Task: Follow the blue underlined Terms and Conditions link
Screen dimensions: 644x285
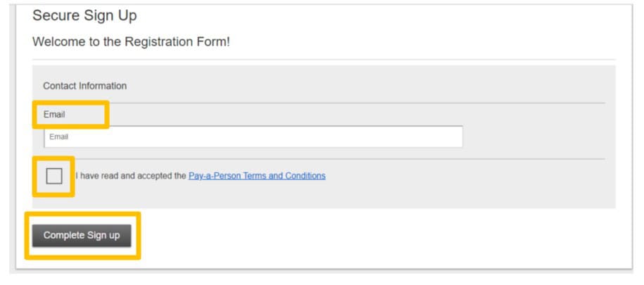Action: [257, 176]
